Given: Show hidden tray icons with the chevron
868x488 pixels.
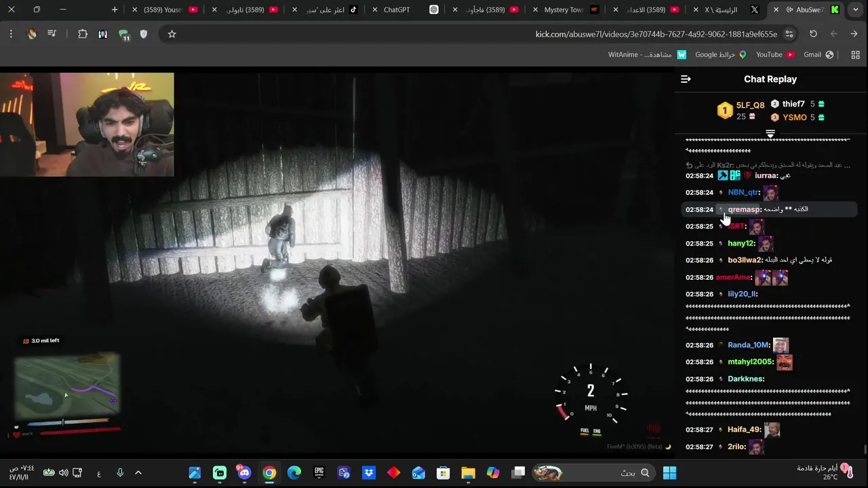Looking at the screenshot, I should [x=138, y=472].
